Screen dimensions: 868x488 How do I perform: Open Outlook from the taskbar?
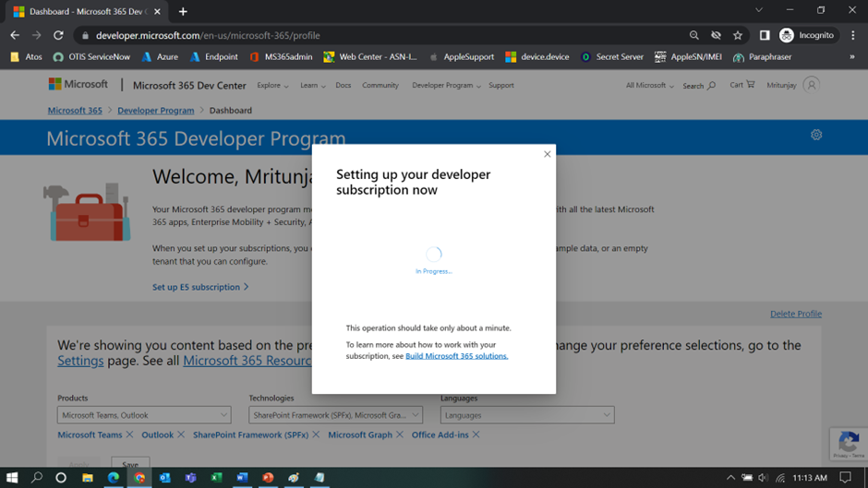(x=165, y=478)
